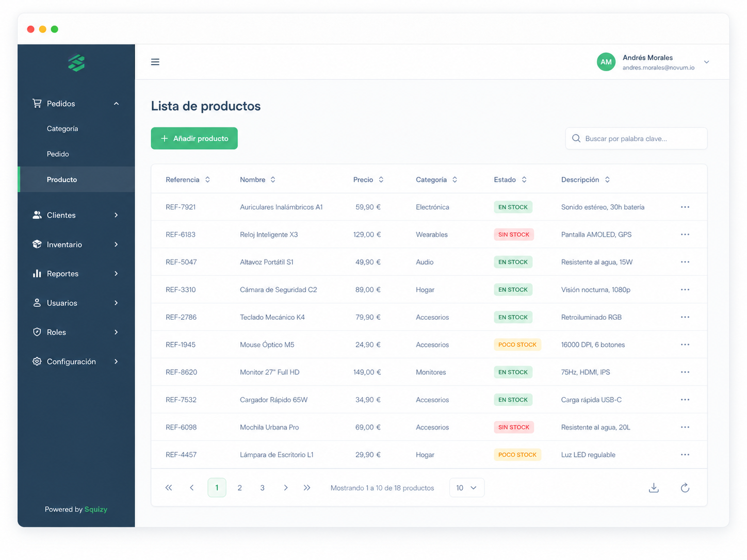This screenshot has width=747, height=560.
Task: Click Electrónica category cell
Action: [432, 207]
